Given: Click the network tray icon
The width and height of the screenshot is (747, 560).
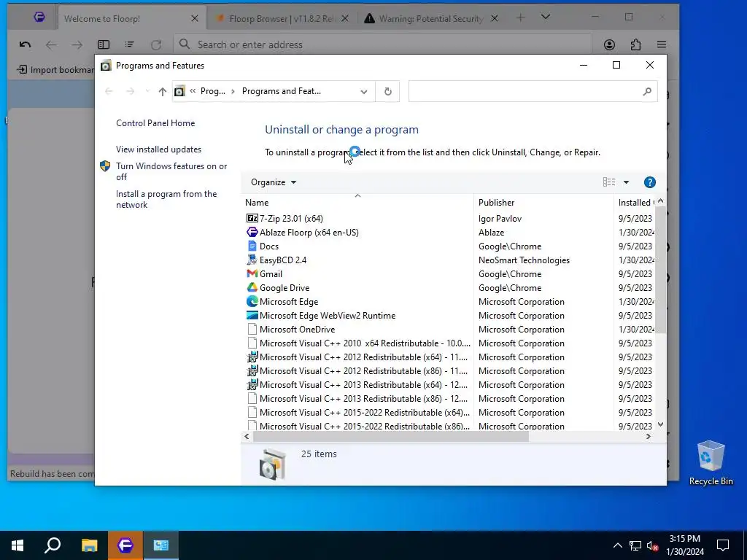Looking at the screenshot, I should click(x=635, y=545).
